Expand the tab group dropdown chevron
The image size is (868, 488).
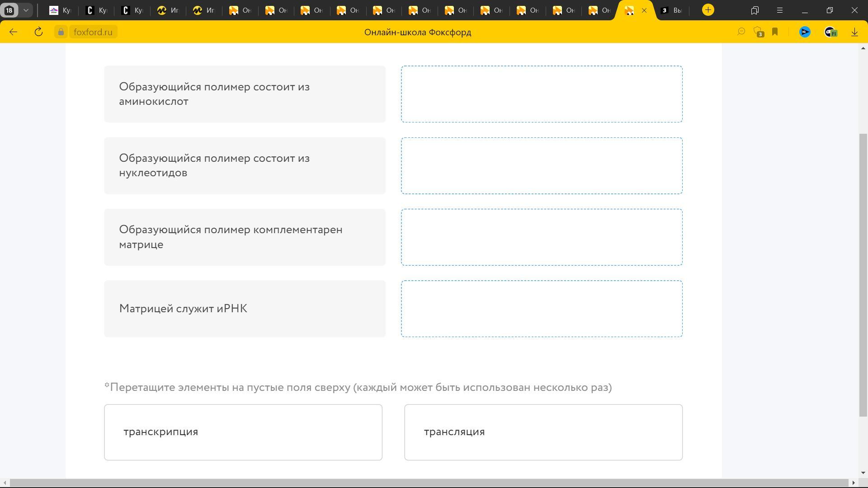(x=26, y=10)
